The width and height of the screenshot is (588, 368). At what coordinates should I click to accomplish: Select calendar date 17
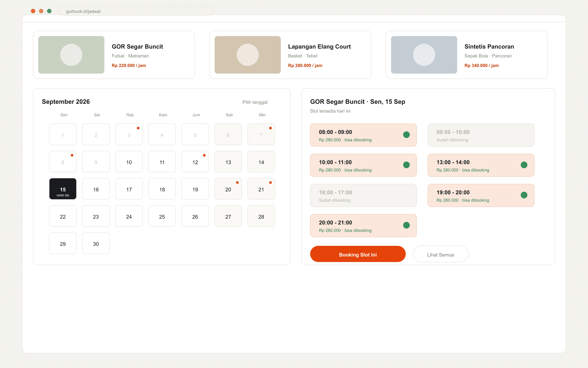point(129,189)
